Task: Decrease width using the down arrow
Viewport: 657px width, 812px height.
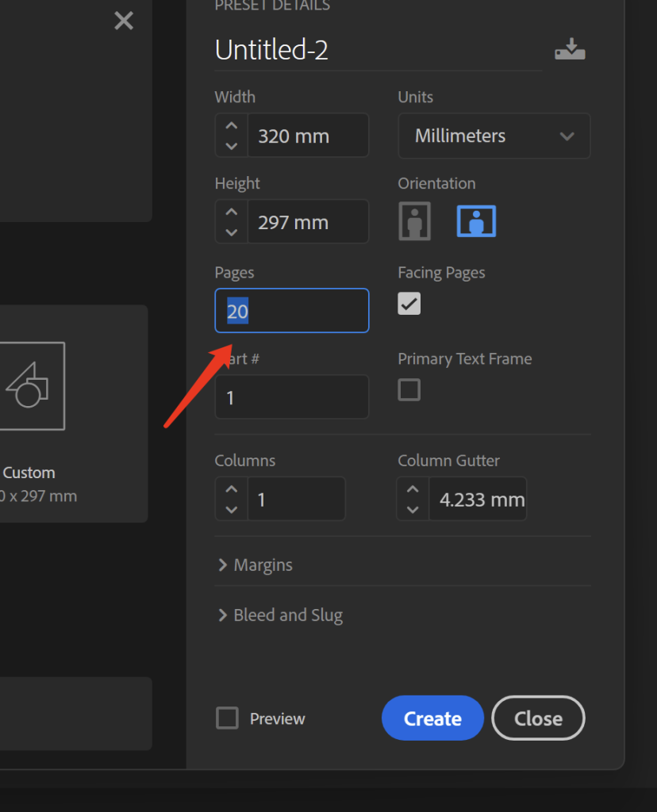Action: tap(231, 145)
